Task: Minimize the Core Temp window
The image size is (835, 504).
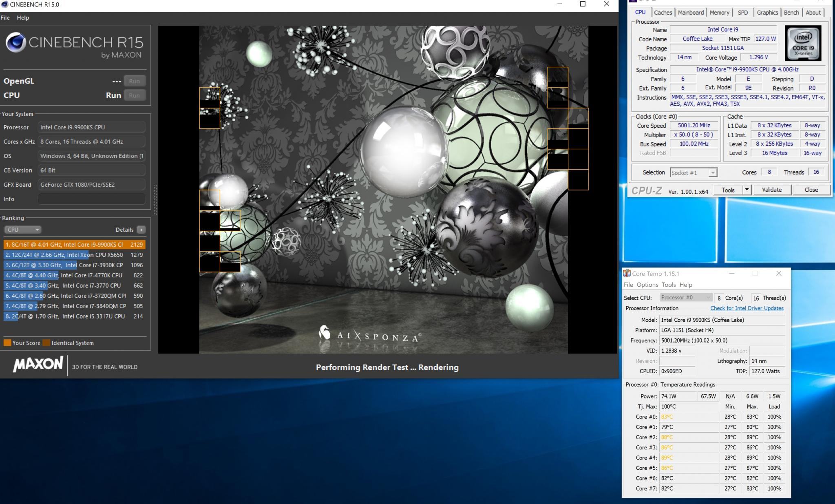Action: click(x=731, y=273)
